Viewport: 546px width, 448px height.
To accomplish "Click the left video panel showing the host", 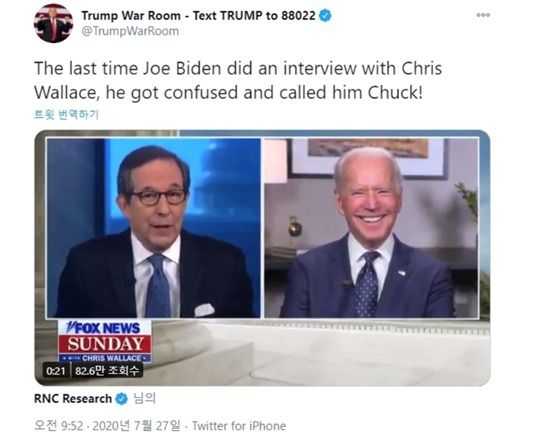I will coord(154,228).
